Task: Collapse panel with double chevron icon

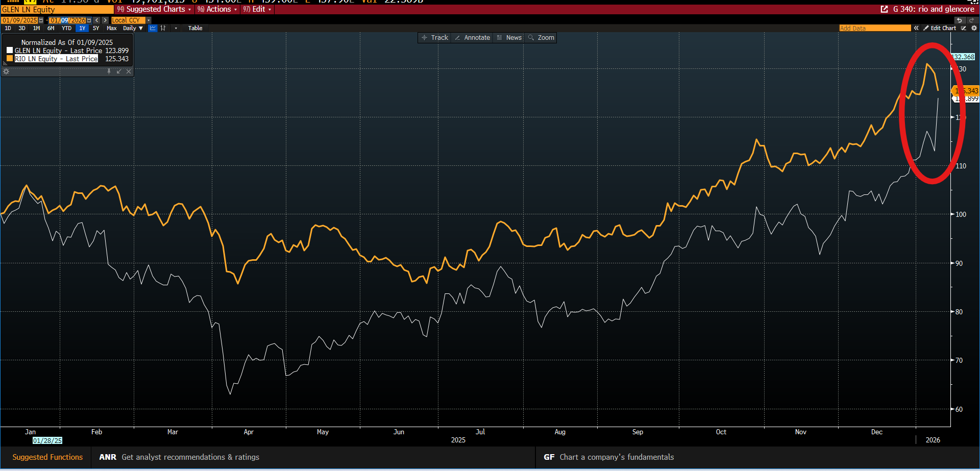Action: (x=916, y=28)
